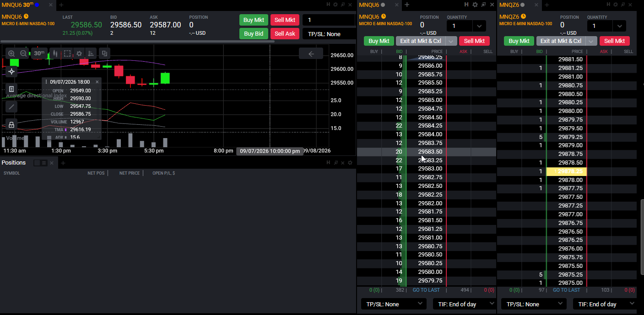
Task: Add a new tab next to MNQU6 ladder tab
Action: coord(407,5)
